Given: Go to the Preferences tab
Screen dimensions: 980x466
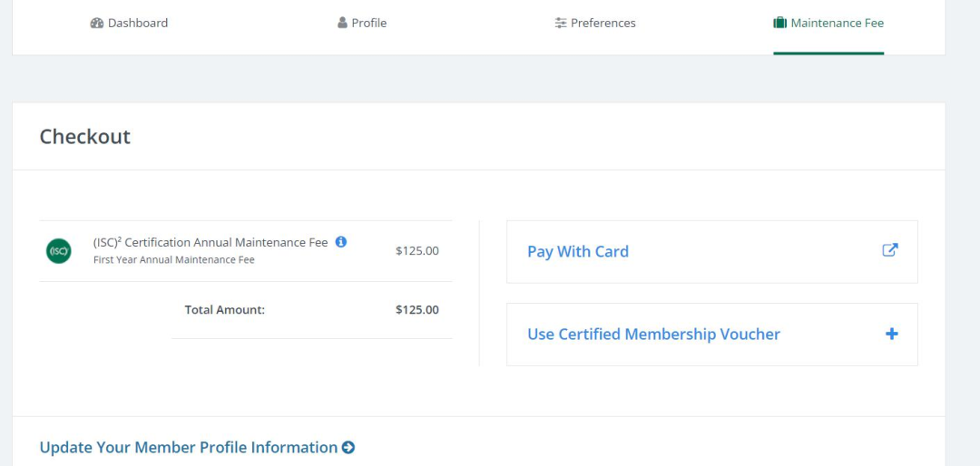Looking at the screenshot, I should tap(595, 23).
